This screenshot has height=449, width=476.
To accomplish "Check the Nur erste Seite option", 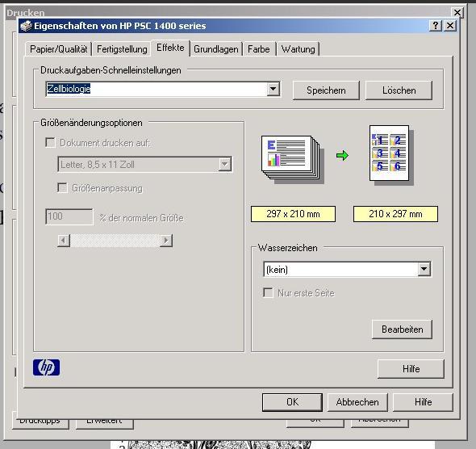I will (x=268, y=292).
